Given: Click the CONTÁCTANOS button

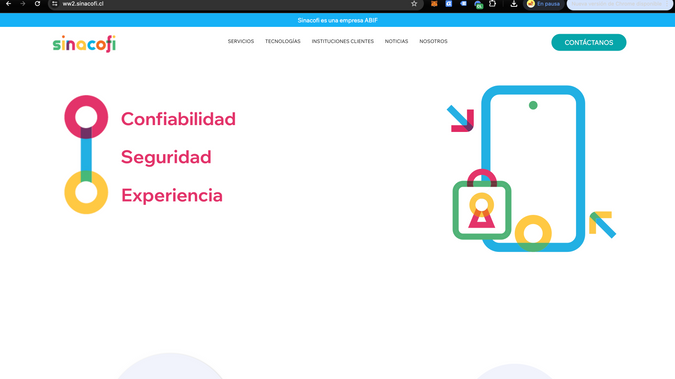Looking at the screenshot, I should point(588,42).
